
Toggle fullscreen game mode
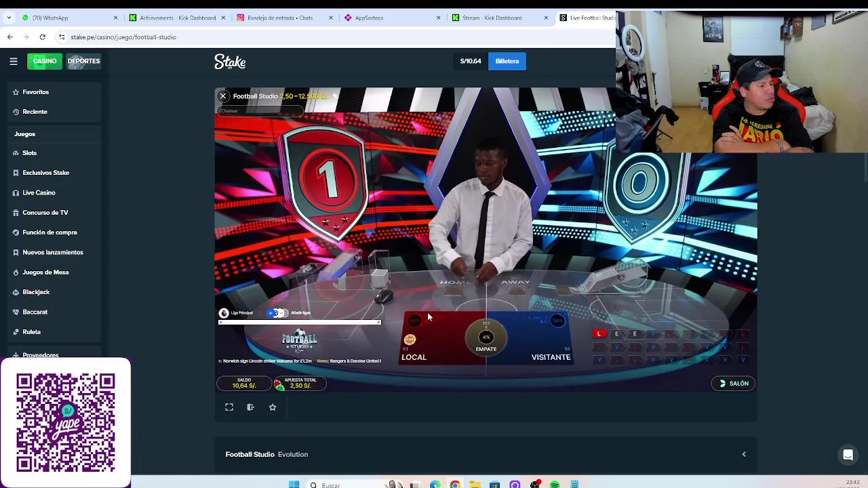(x=229, y=407)
